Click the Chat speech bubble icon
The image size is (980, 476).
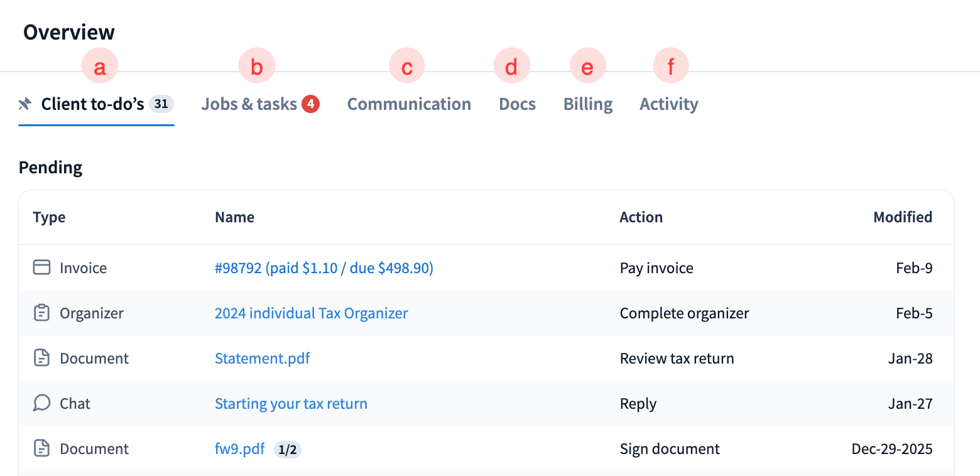click(x=41, y=404)
